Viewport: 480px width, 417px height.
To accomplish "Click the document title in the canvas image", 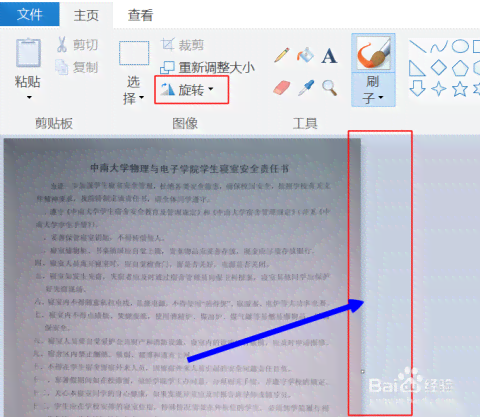I will (x=189, y=168).
